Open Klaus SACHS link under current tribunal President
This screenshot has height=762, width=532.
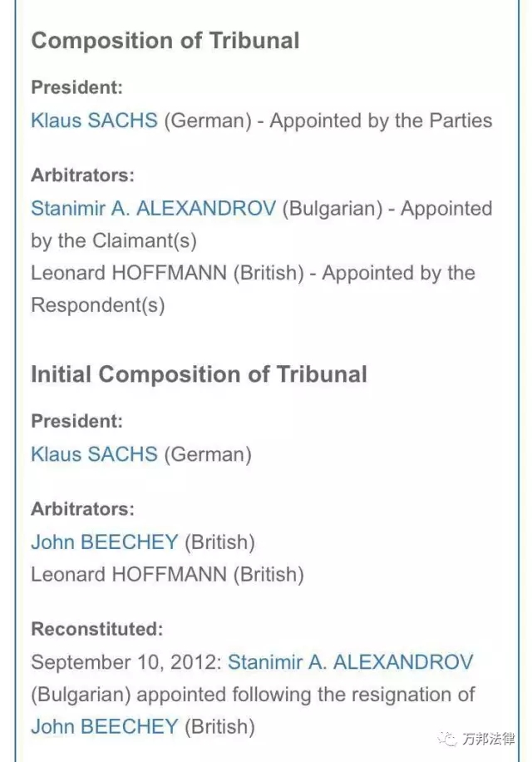[94, 120]
